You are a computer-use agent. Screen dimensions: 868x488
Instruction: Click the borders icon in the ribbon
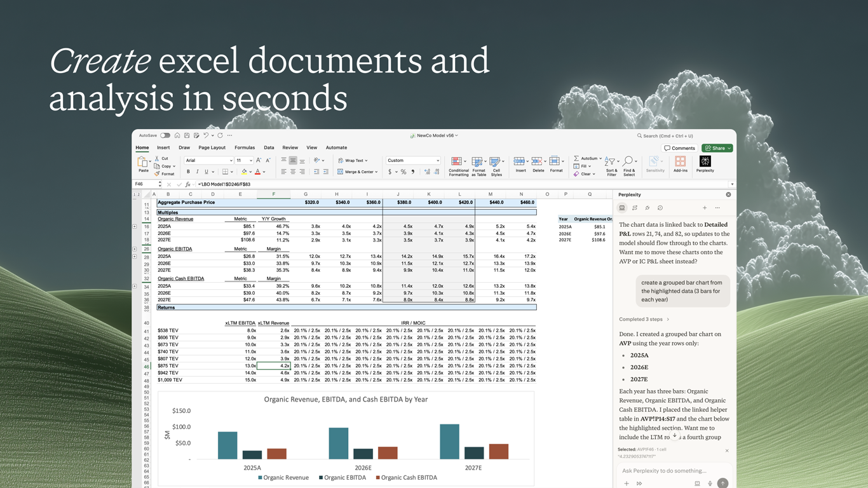tap(224, 172)
